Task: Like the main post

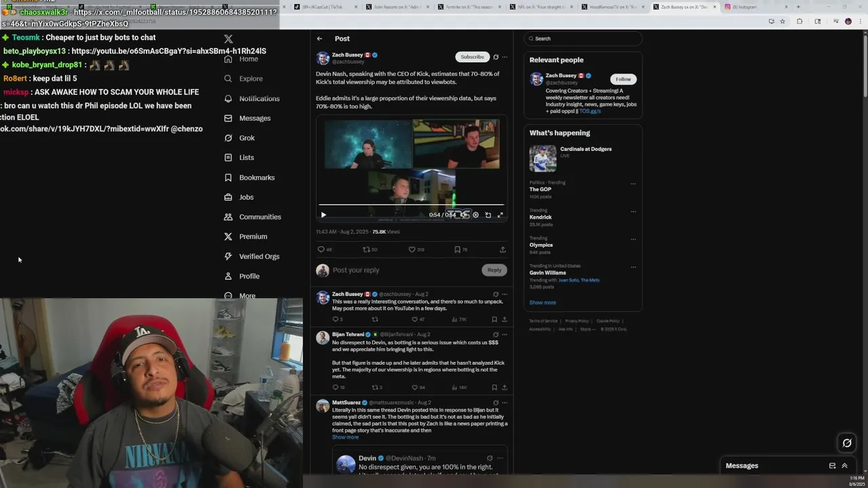Action: coord(412,249)
